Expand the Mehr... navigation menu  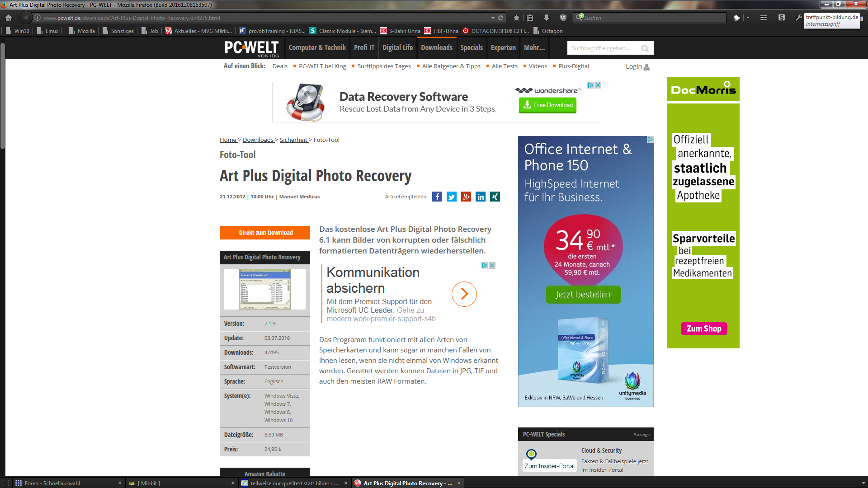click(534, 47)
